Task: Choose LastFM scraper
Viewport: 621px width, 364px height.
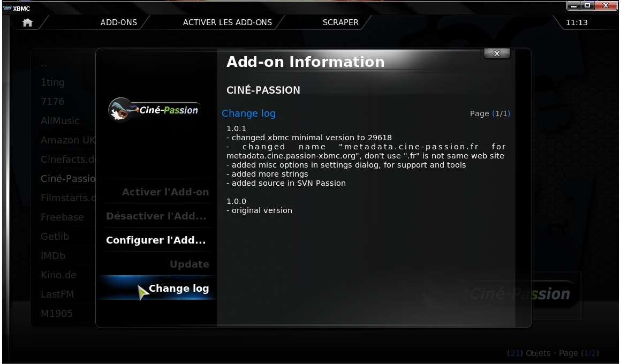Action: coord(57,294)
